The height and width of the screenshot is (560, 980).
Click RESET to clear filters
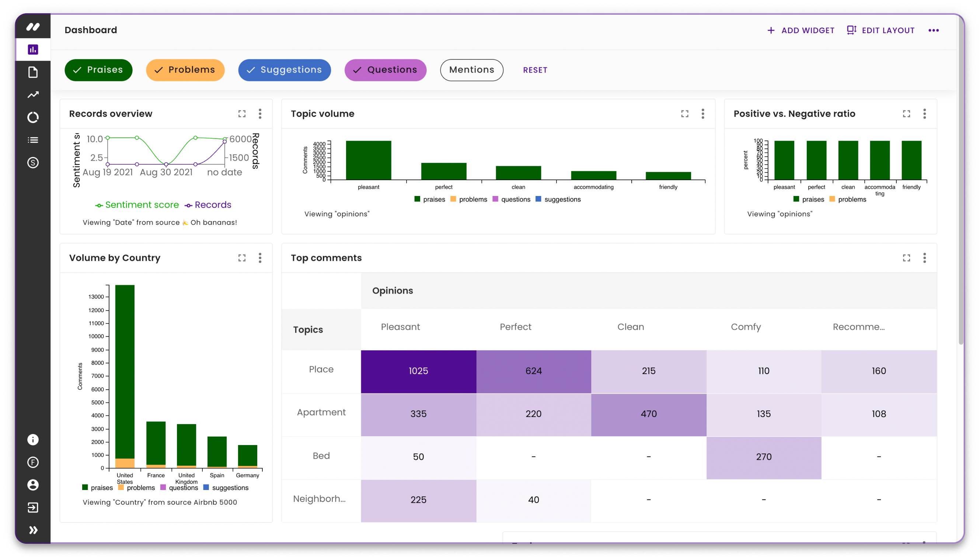point(535,70)
